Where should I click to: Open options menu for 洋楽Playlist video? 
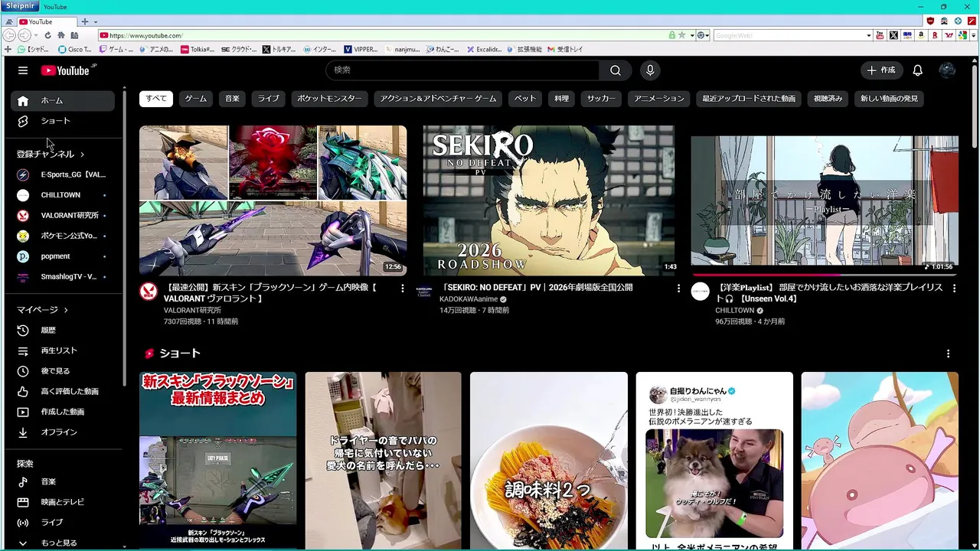coord(954,289)
